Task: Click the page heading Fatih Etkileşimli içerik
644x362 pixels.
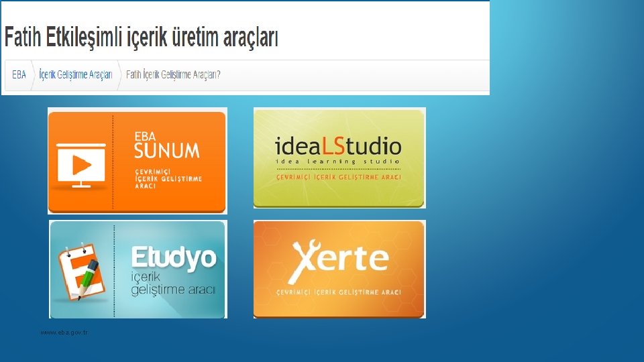Action: click(x=142, y=37)
